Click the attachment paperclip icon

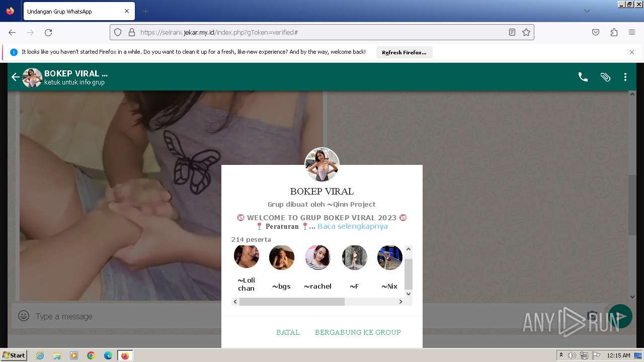(605, 77)
